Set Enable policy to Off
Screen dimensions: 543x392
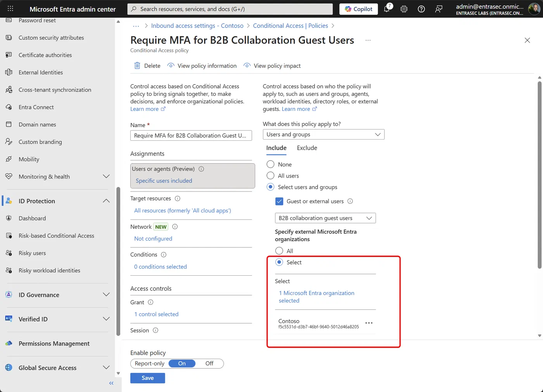coord(209,364)
